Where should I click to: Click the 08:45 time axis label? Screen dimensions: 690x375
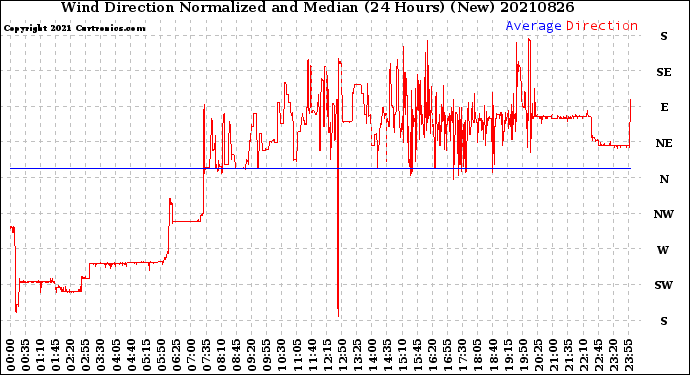coord(236,355)
